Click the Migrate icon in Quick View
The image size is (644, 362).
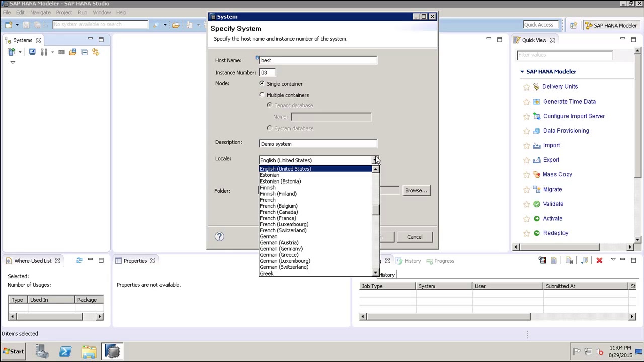536,189
